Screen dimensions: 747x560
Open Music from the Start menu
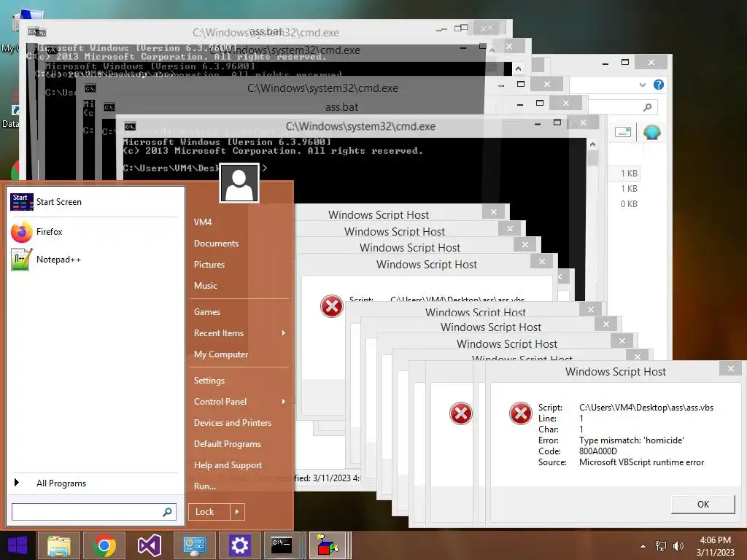[205, 286]
